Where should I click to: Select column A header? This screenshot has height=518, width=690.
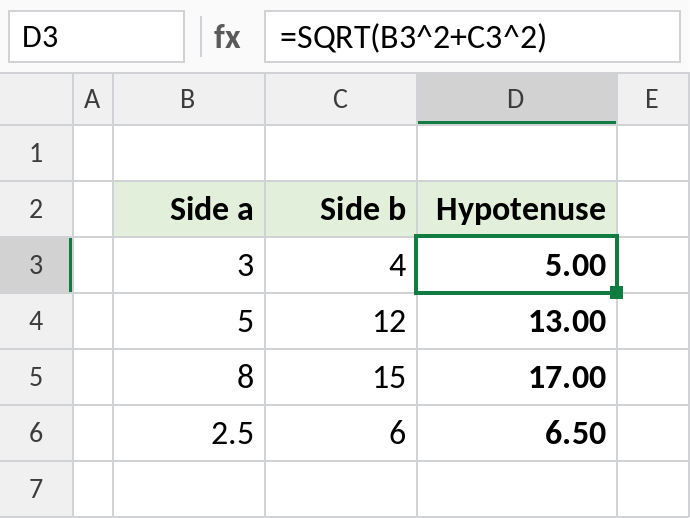click(x=93, y=99)
